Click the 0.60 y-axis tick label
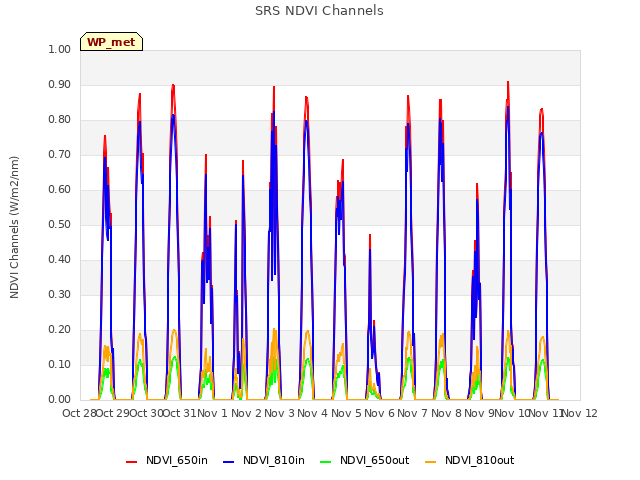The image size is (640, 480). pyautogui.click(x=60, y=189)
